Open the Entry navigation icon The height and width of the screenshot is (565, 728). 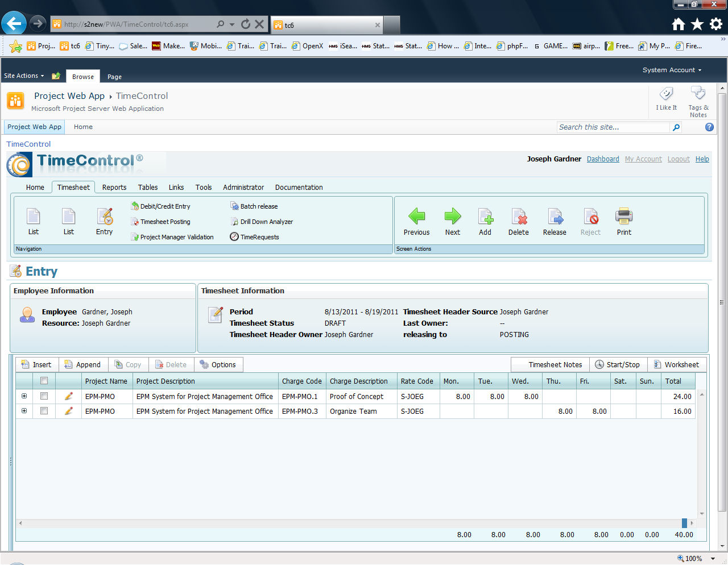pyautogui.click(x=105, y=217)
